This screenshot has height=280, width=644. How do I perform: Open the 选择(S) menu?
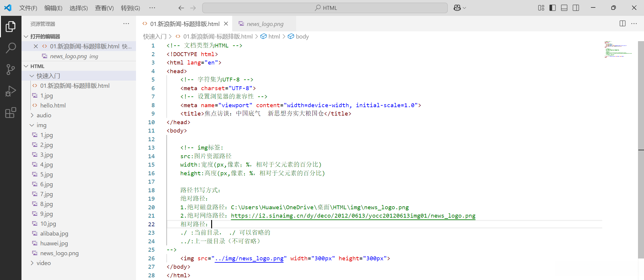(79, 8)
